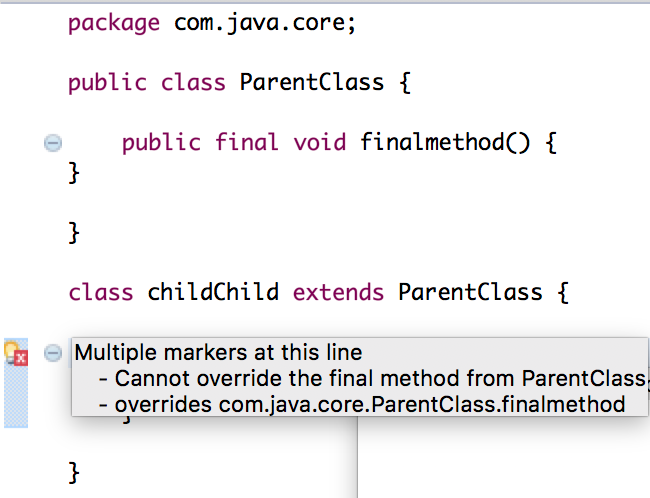The height and width of the screenshot is (498, 650).
Task: Place cursor on 'com.java.core;' package name
Action: pyautogui.click(x=265, y=23)
